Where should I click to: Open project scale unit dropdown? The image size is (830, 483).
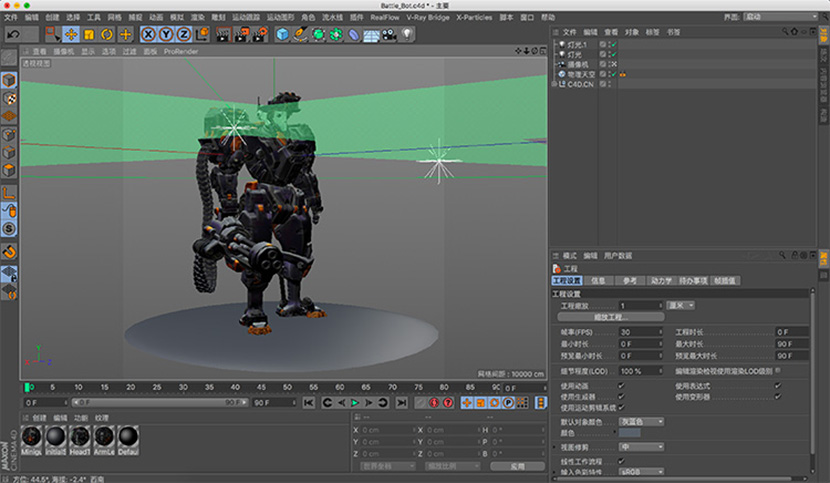[x=680, y=306]
